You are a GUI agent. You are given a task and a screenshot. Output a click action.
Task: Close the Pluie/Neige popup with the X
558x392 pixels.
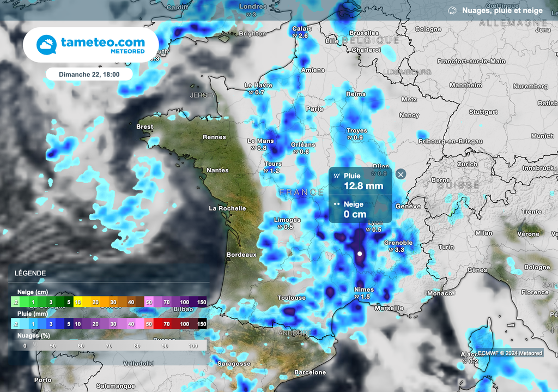pyautogui.click(x=401, y=174)
